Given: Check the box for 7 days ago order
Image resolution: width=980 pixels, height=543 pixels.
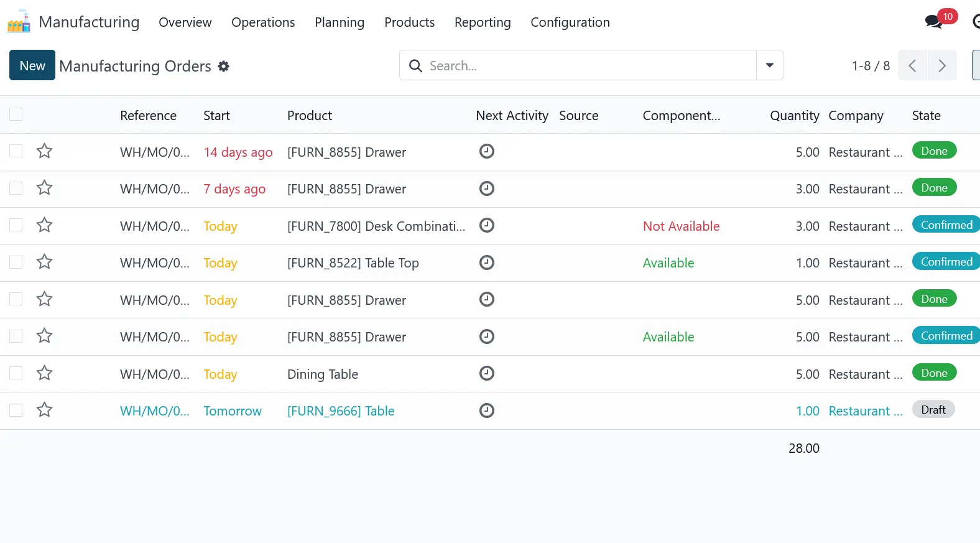Looking at the screenshot, I should coord(16,188).
